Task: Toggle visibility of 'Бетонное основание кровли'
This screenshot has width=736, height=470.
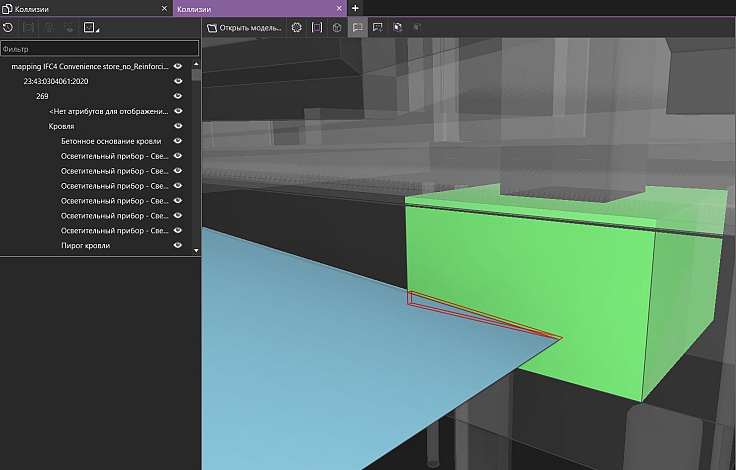Action: pyautogui.click(x=177, y=141)
